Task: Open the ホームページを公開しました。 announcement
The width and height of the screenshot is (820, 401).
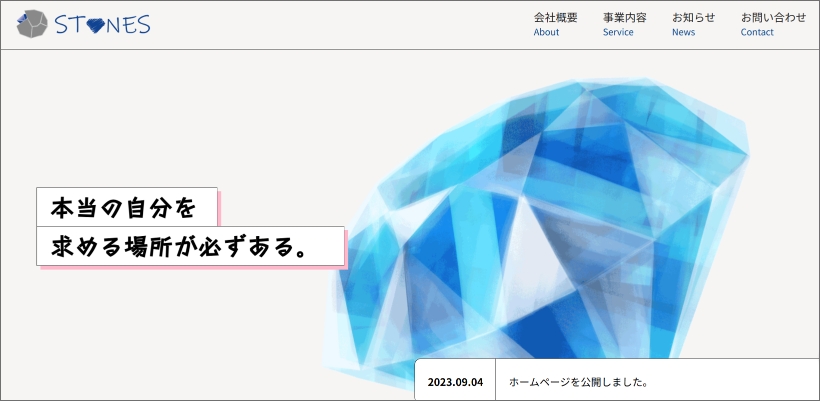Action: coord(579,382)
